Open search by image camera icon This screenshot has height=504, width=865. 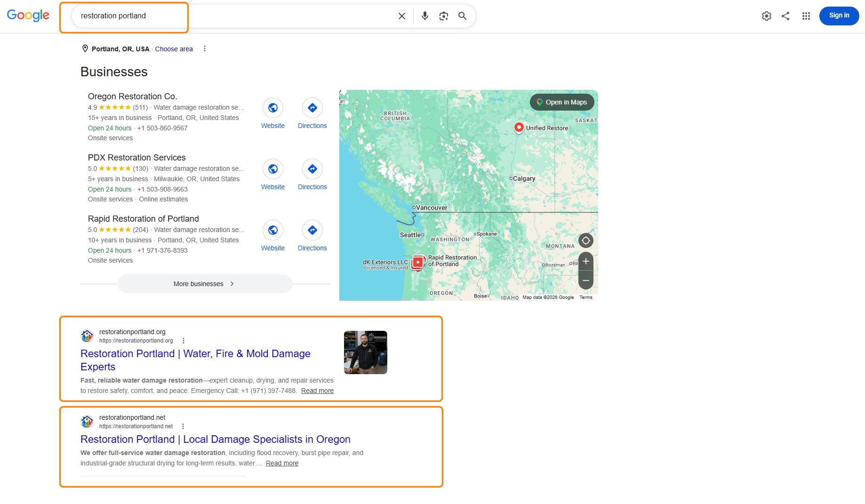point(444,16)
